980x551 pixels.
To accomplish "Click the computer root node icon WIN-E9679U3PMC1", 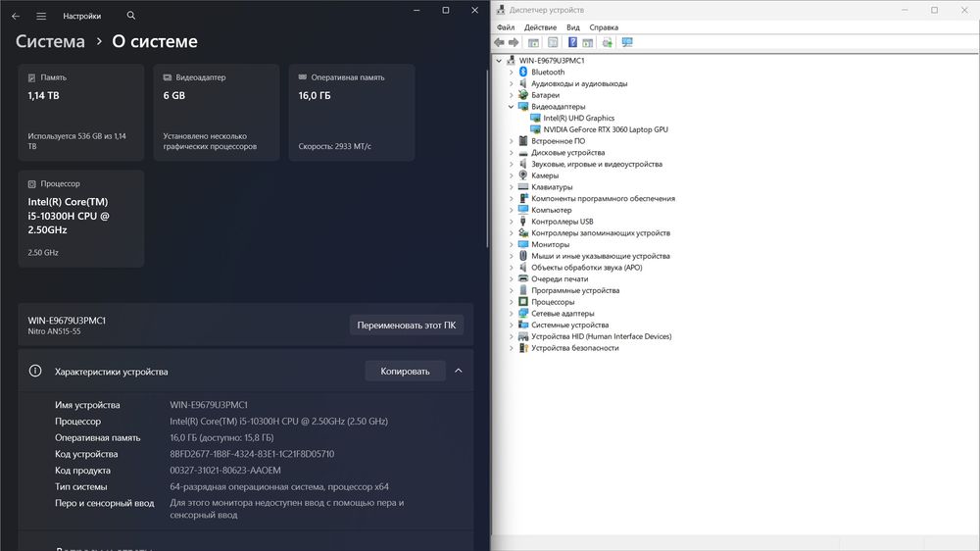I will (512, 61).
